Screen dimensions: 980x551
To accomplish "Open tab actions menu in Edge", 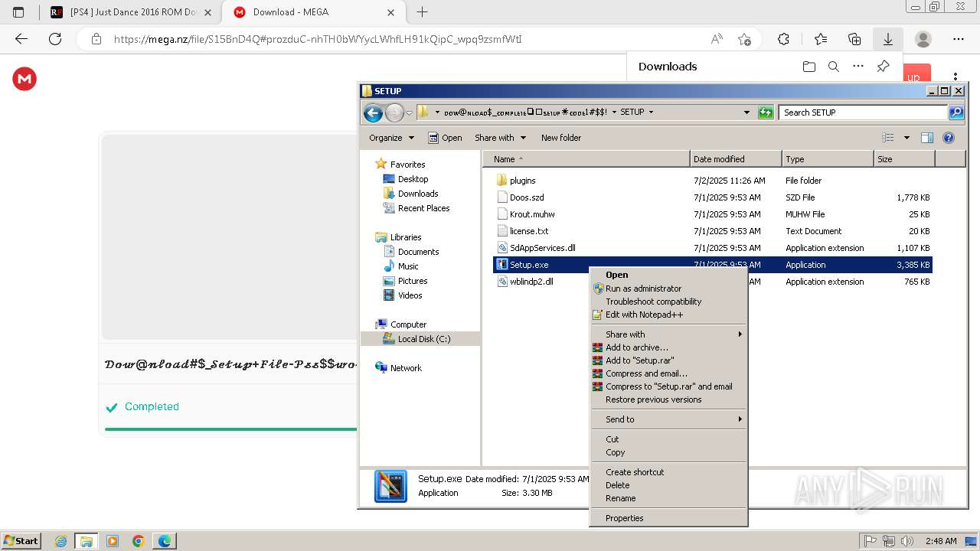I will click(x=18, y=12).
